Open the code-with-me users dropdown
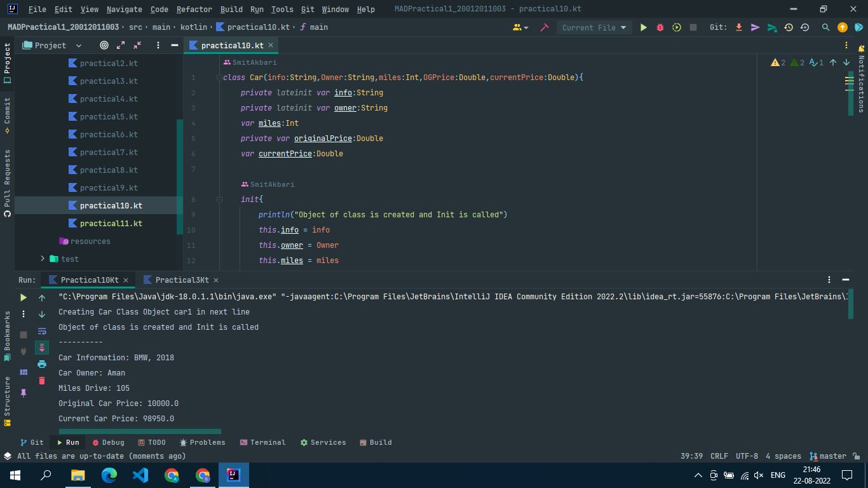Image resolution: width=868 pixels, height=488 pixels. (x=520, y=27)
